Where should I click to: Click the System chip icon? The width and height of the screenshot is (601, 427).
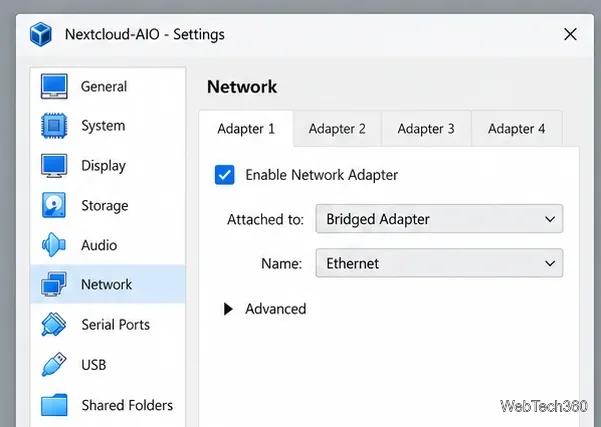(x=54, y=125)
